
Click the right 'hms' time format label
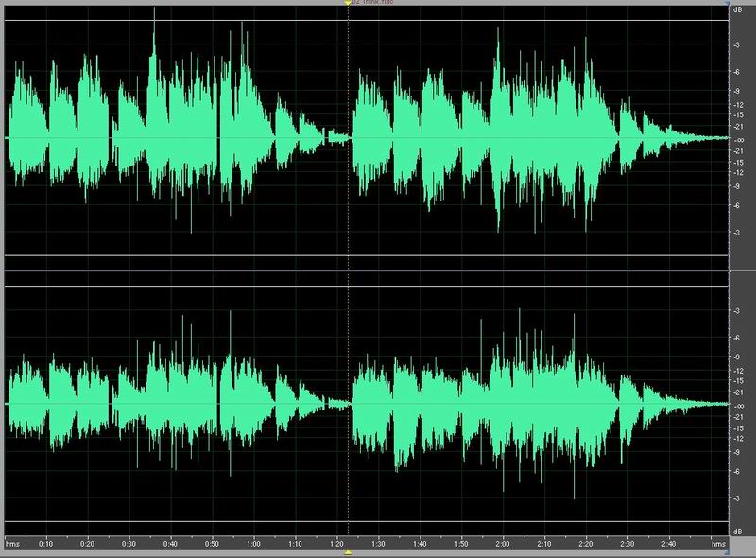[718, 544]
